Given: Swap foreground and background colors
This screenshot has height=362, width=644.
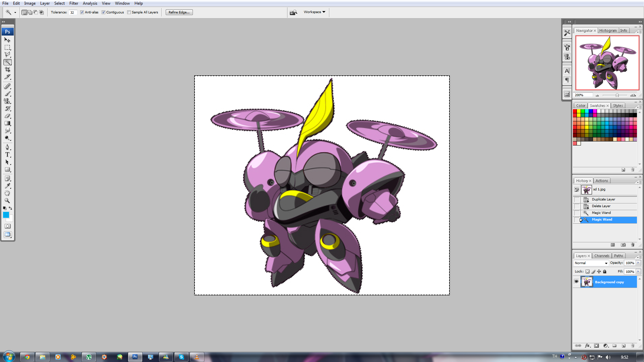Looking at the screenshot, I should [x=10, y=208].
